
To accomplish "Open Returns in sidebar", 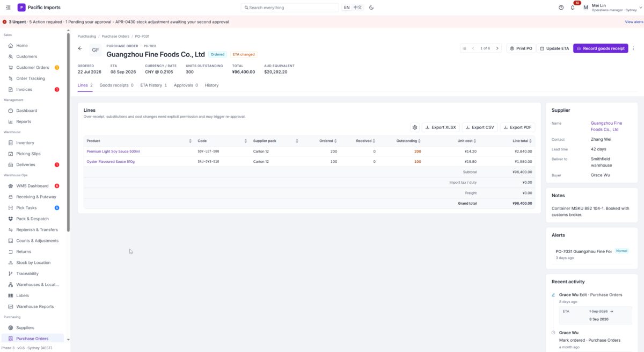I will point(32,252).
